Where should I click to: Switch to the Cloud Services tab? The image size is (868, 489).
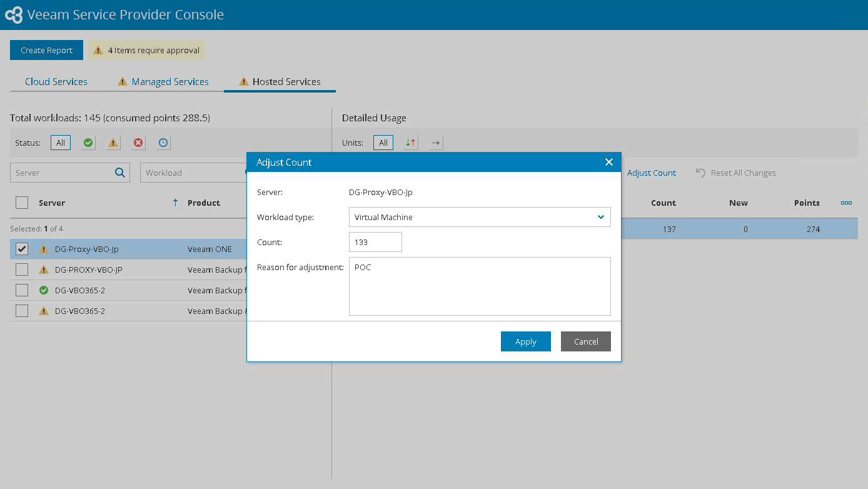[x=56, y=81]
